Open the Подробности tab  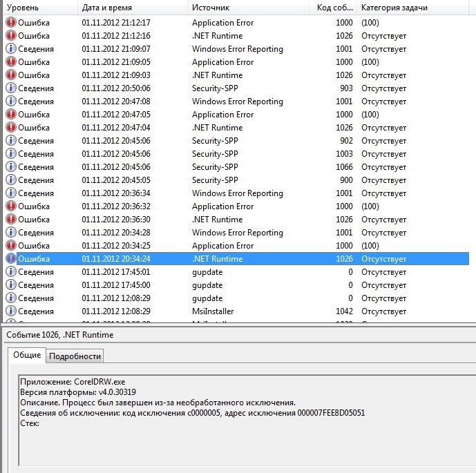[x=75, y=356]
